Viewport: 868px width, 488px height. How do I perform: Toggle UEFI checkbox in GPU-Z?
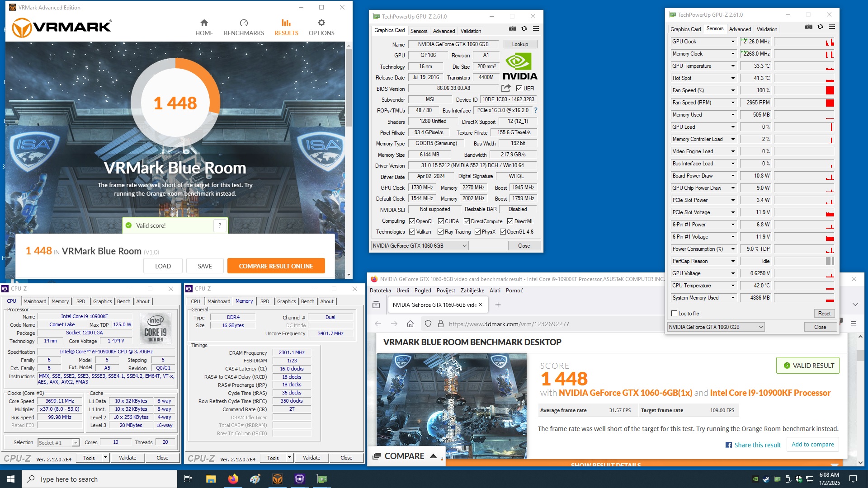(519, 89)
